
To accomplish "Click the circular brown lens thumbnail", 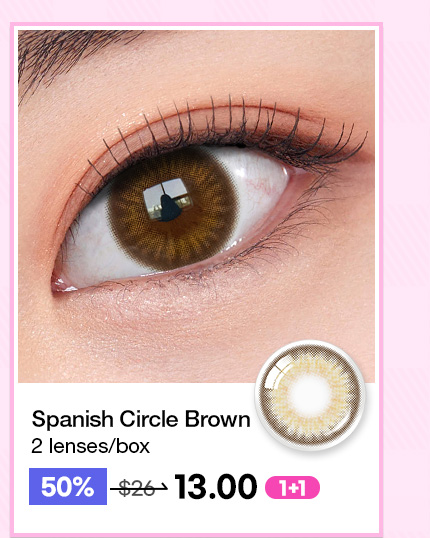I will click(311, 395).
